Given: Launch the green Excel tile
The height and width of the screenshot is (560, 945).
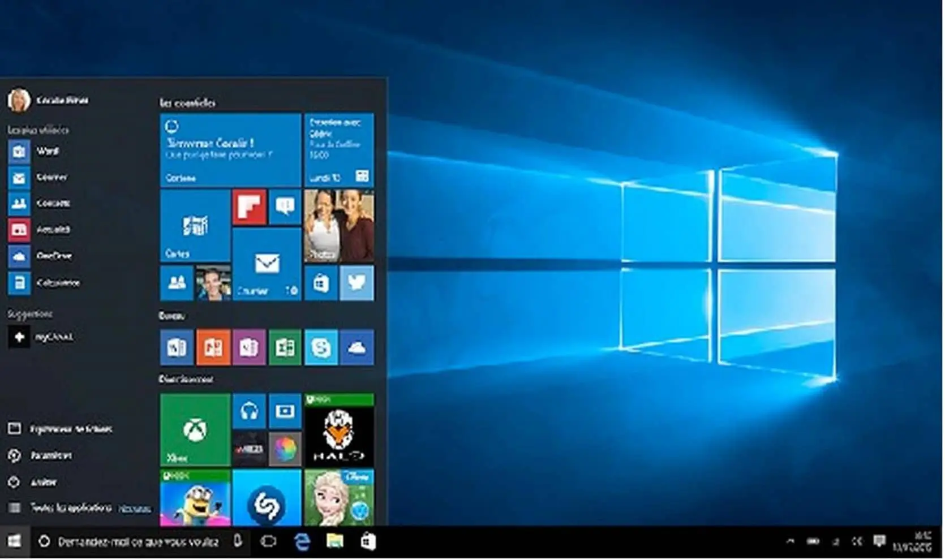Looking at the screenshot, I should pos(285,347).
